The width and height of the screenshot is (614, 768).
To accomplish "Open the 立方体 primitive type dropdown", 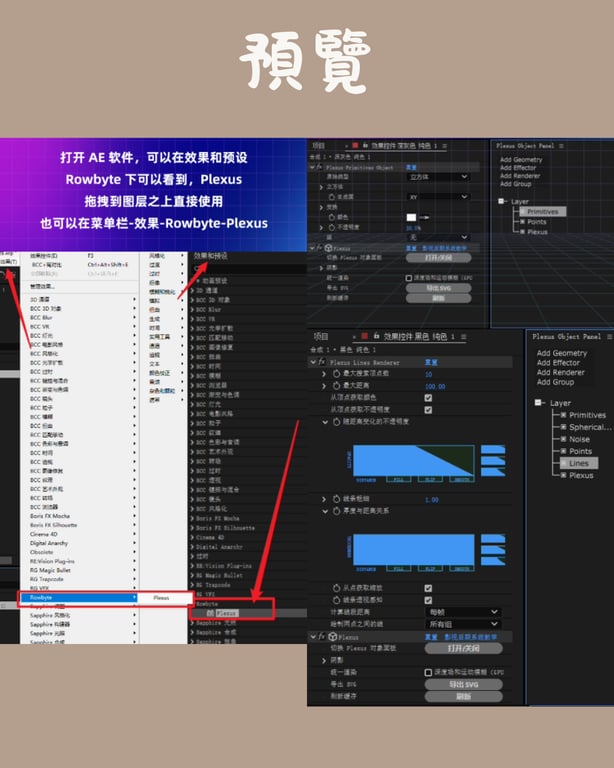I will point(438,177).
